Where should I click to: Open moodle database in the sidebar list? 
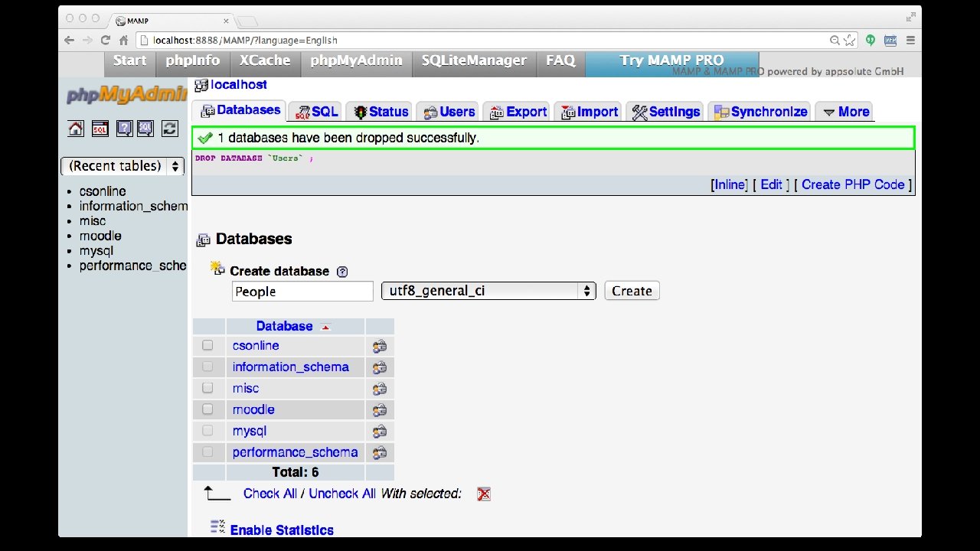[x=100, y=236]
